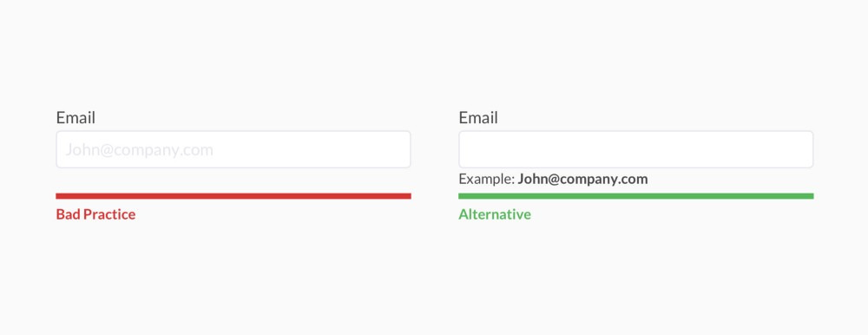Image resolution: width=868 pixels, height=335 pixels.
Task: Click the right end of the green bar
Action: [809, 196]
